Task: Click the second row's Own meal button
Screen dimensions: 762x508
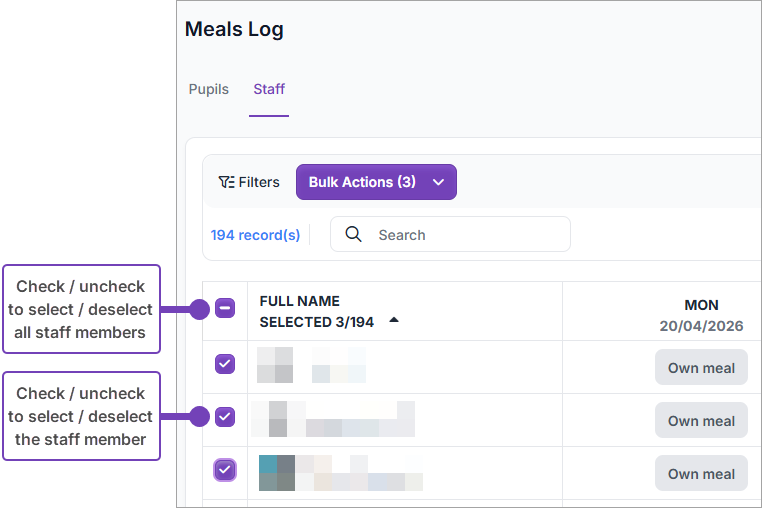Action: tap(701, 420)
